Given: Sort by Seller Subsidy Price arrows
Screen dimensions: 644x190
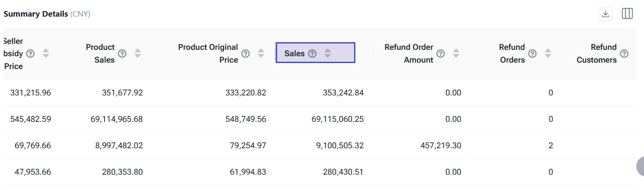Looking at the screenshot, I should (46, 53).
